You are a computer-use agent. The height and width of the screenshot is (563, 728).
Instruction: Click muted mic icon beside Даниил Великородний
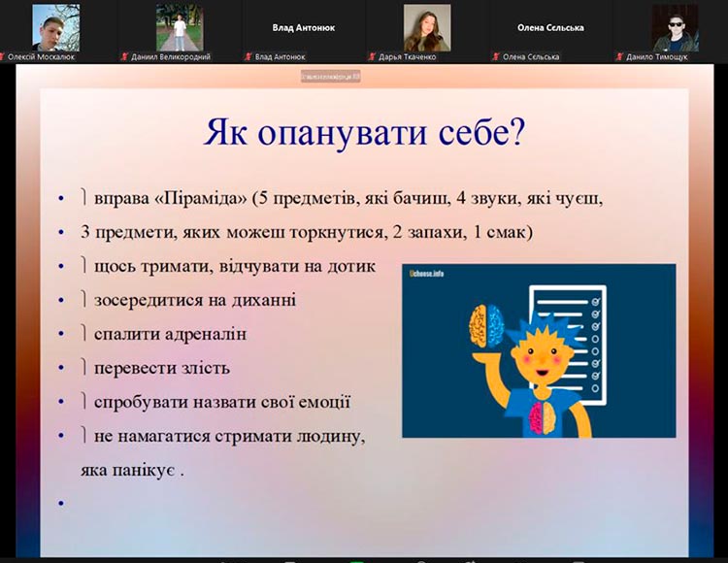pyautogui.click(x=124, y=56)
